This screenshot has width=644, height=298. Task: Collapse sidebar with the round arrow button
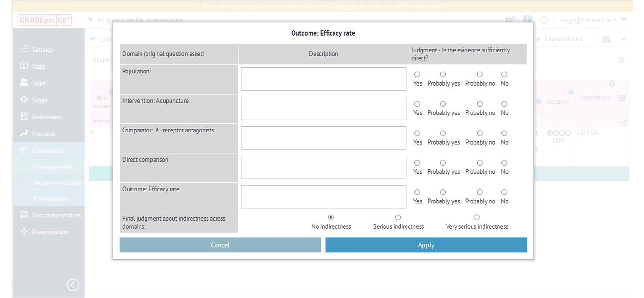(x=73, y=285)
